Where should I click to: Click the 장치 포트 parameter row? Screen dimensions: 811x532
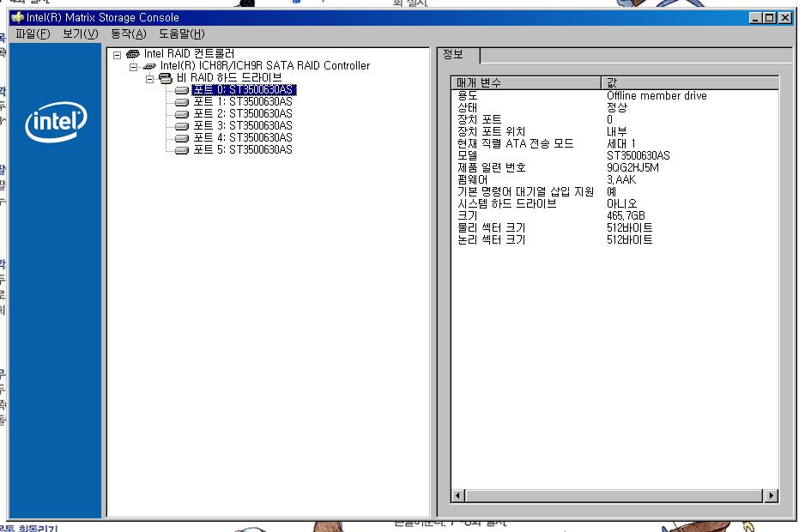point(614,119)
